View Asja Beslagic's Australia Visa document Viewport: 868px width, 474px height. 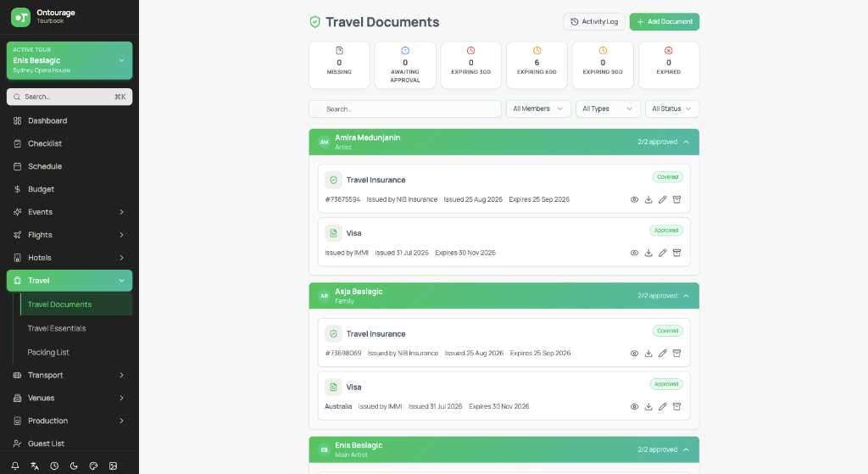[634, 406]
